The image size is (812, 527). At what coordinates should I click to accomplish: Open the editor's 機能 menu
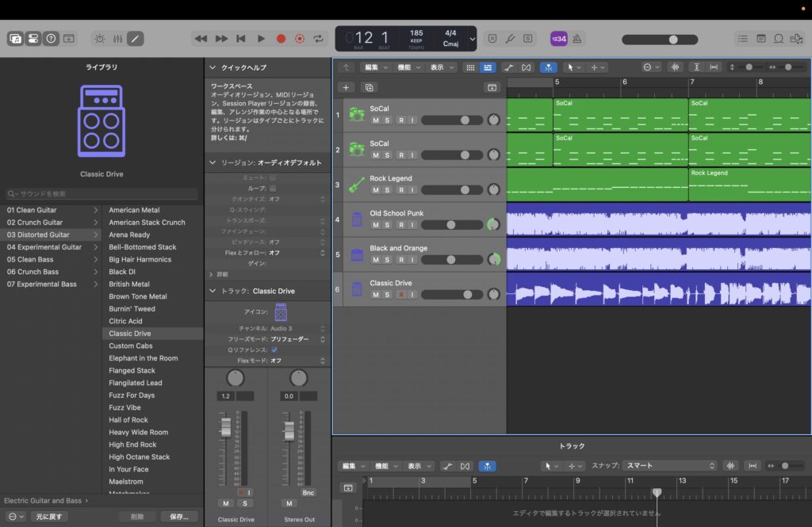[386, 466]
